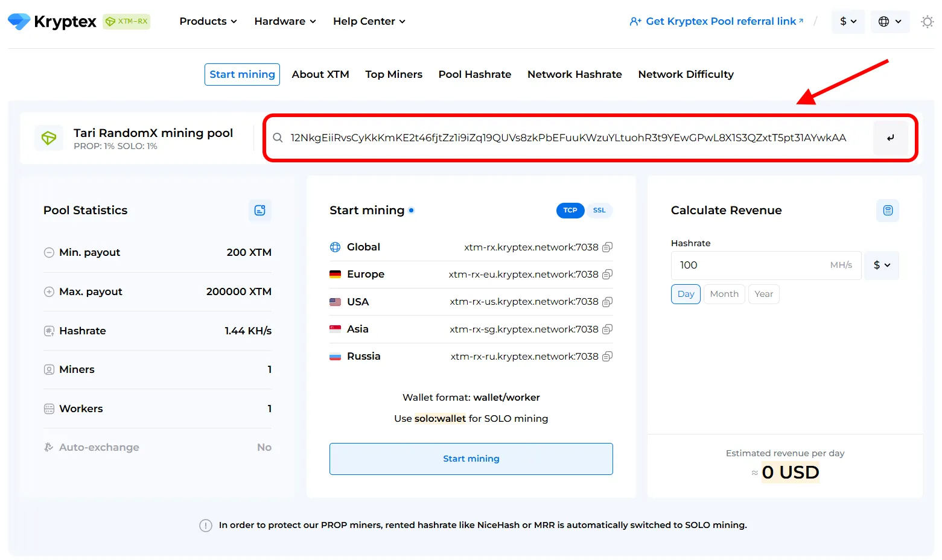
Task: Click the Pool Statistics panel icon
Action: (x=260, y=210)
